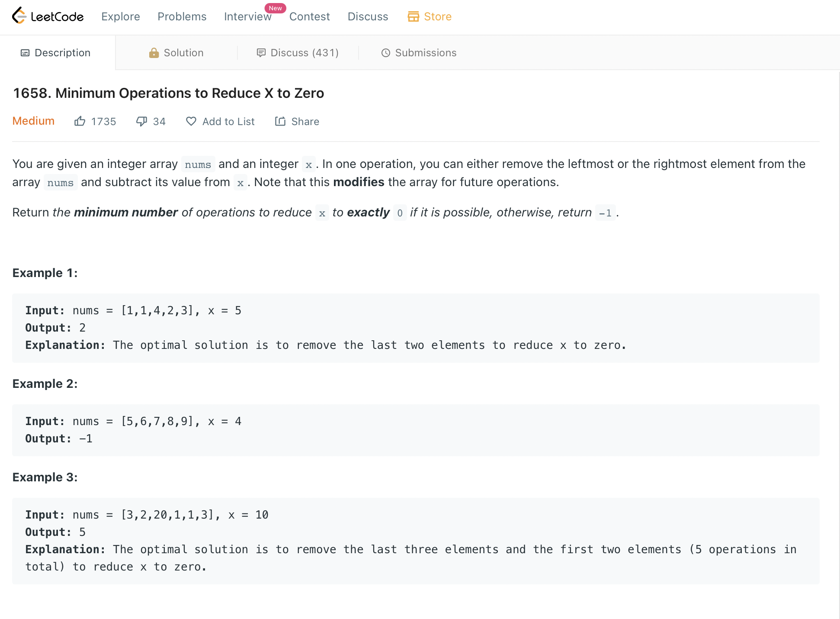
Task: Open the Solution tab
Action: pos(183,53)
